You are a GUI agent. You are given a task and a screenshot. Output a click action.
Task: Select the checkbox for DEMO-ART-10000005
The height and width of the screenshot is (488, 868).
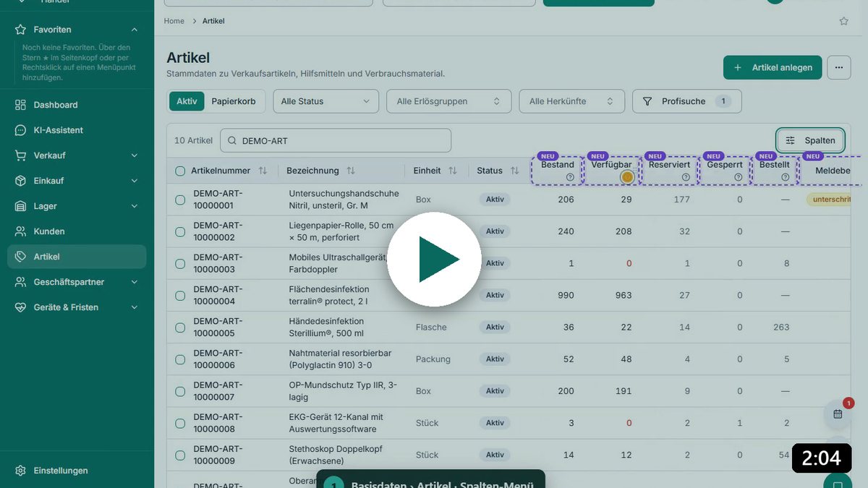pyautogui.click(x=180, y=328)
